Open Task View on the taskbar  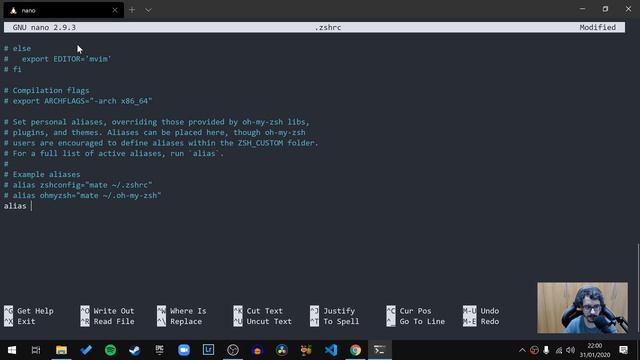pos(36,350)
